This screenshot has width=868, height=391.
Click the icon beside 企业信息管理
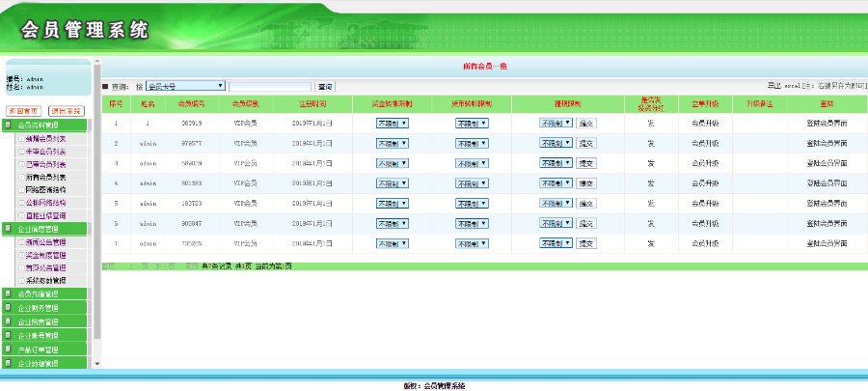coord(9,229)
